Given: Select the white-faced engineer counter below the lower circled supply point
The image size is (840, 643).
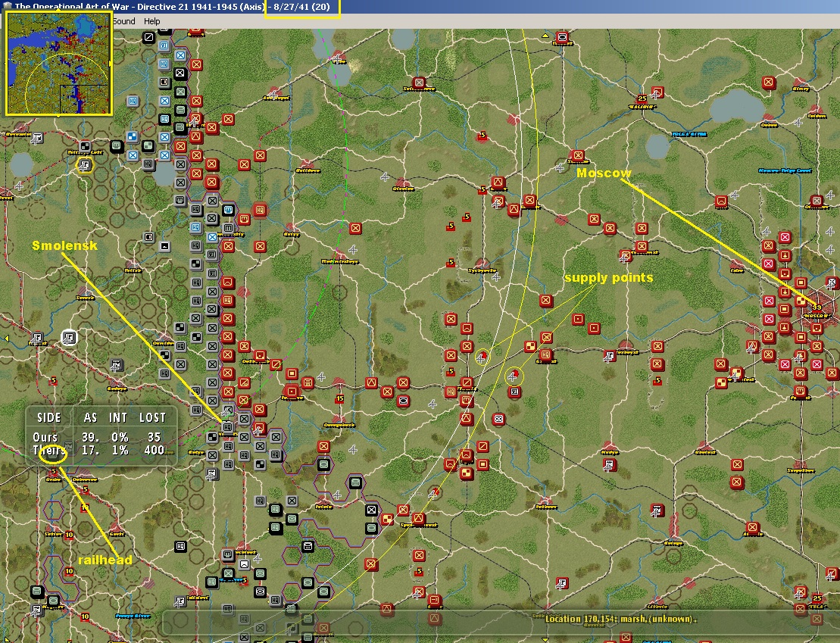Looking at the screenshot, I should (x=514, y=392).
